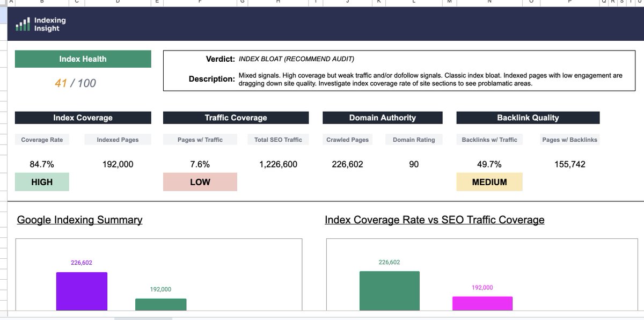Select the green bar in Google Indexing Summary chart
The width and height of the screenshot is (644, 320).
(x=160, y=304)
